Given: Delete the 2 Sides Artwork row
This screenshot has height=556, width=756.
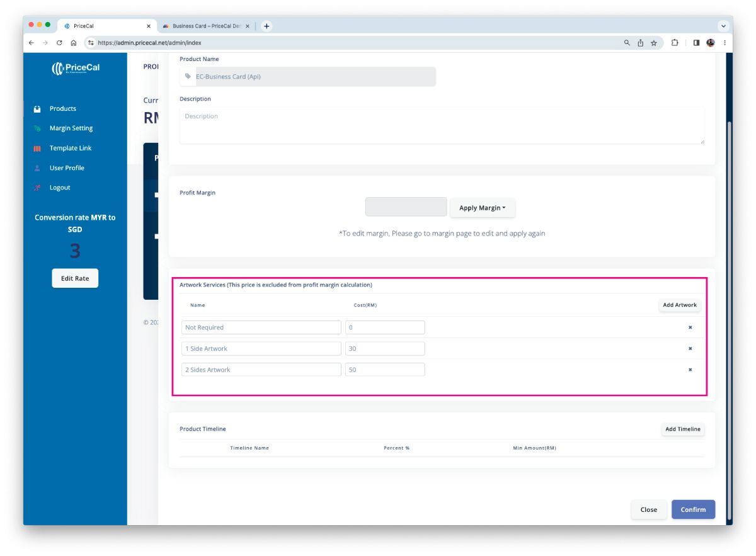Looking at the screenshot, I should [690, 370].
